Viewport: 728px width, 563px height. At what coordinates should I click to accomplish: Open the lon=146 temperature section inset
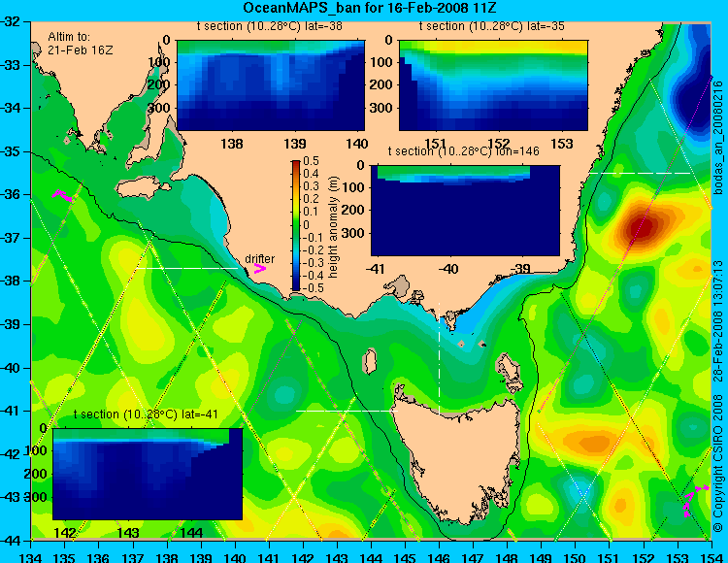coord(465,211)
